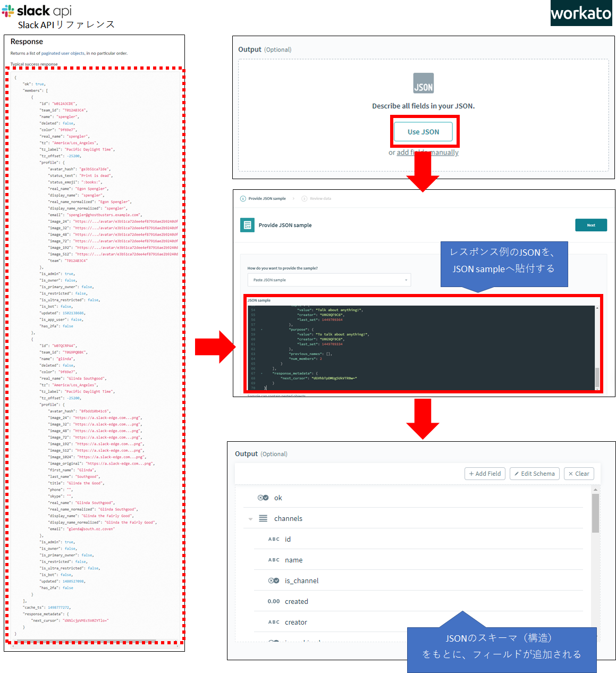Screen dimensions: 616x673
Task: Follow the add fields manually link
Action: pyautogui.click(x=427, y=153)
